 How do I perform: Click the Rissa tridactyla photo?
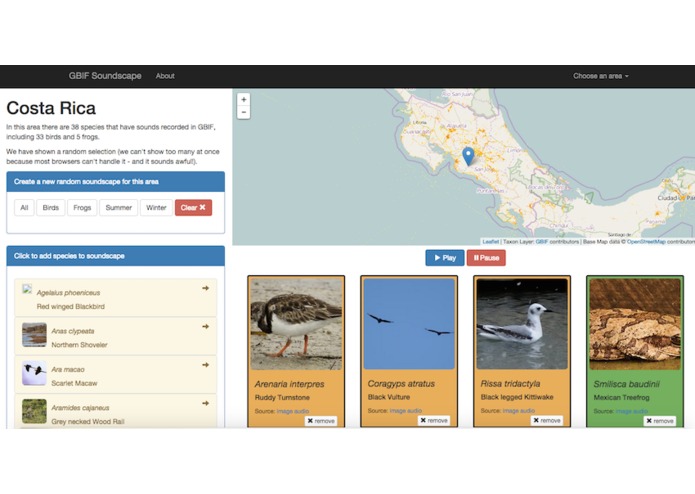(x=522, y=324)
